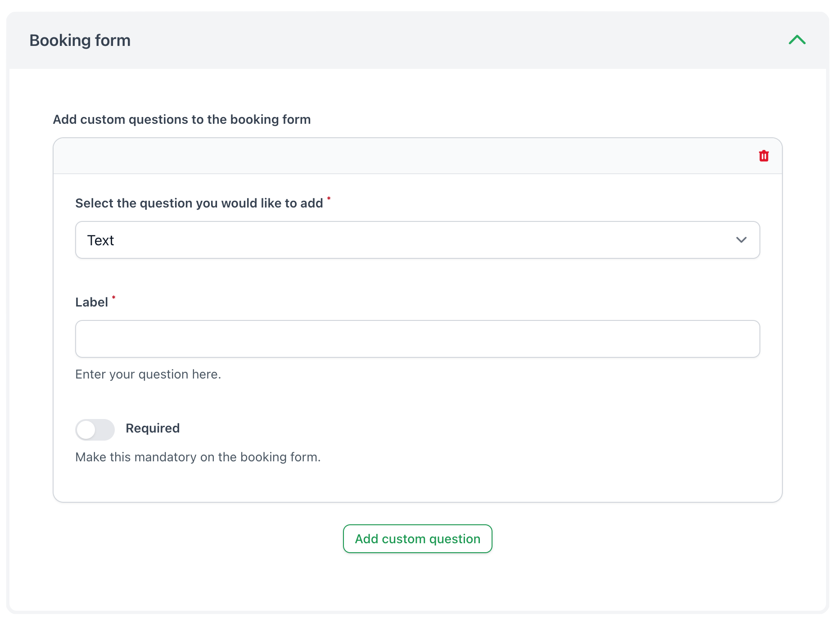Delete the custom question with trash icon
Screen dimensions: 840x631
pyautogui.click(x=763, y=156)
